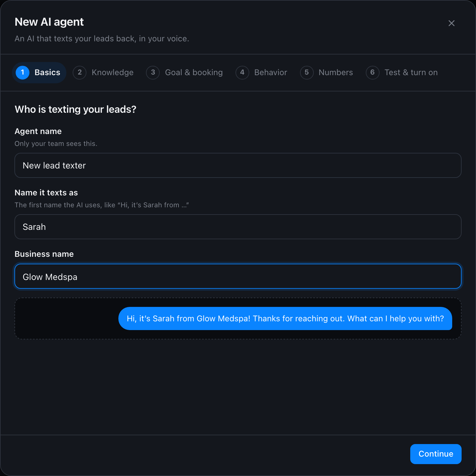Screen dimensions: 476x476
Task: Open the Knowledge step
Action: (x=103, y=73)
